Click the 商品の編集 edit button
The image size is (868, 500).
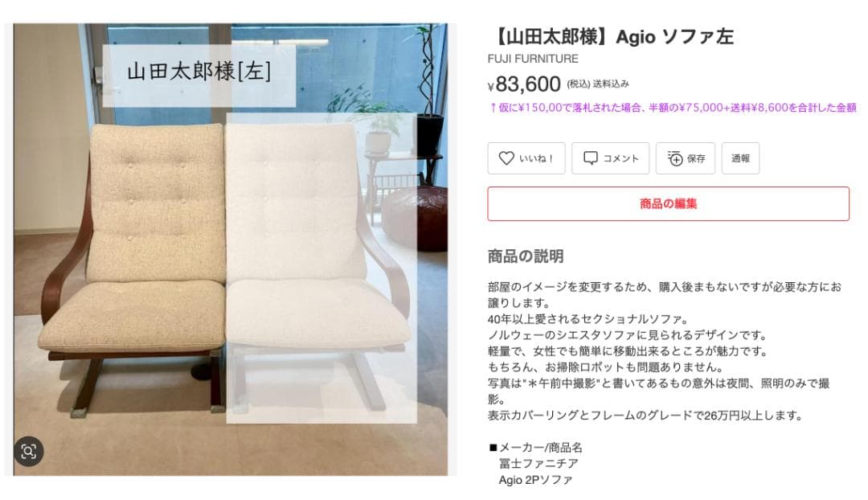pyautogui.click(x=668, y=203)
